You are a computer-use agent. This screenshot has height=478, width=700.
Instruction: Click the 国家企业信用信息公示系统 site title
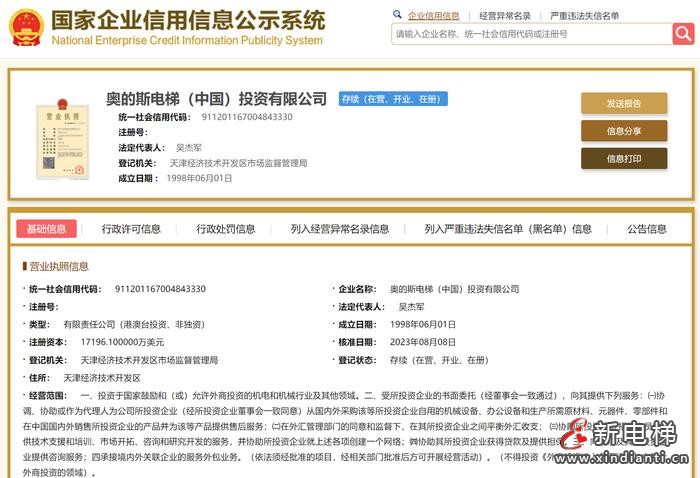[x=188, y=20]
